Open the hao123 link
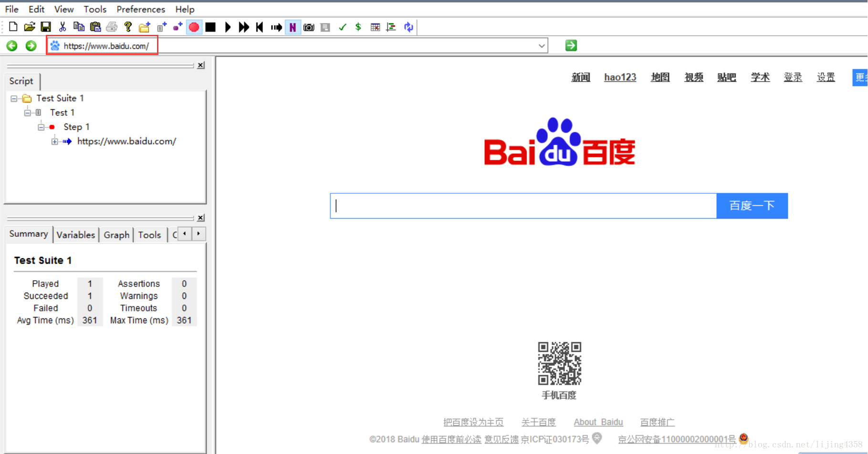 (x=620, y=77)
